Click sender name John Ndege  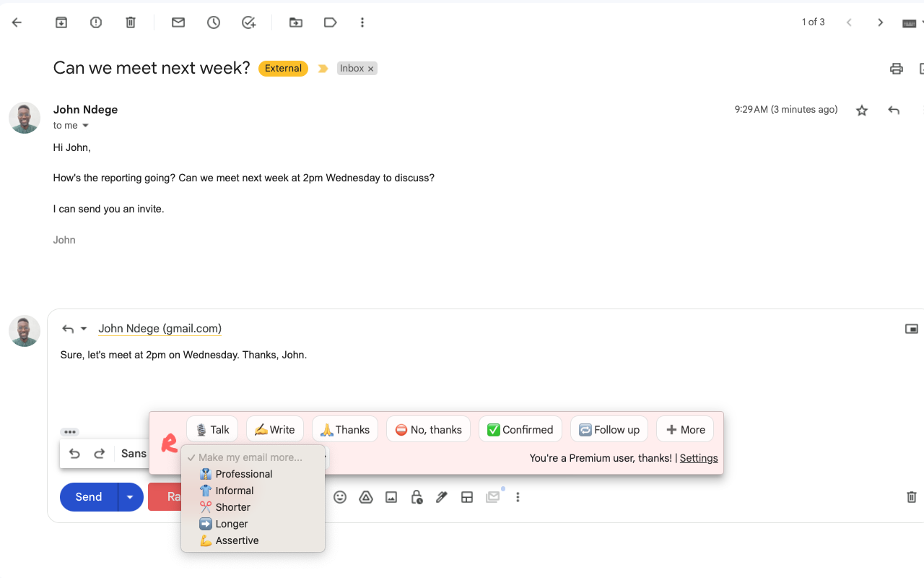click(x=85, y=109)
